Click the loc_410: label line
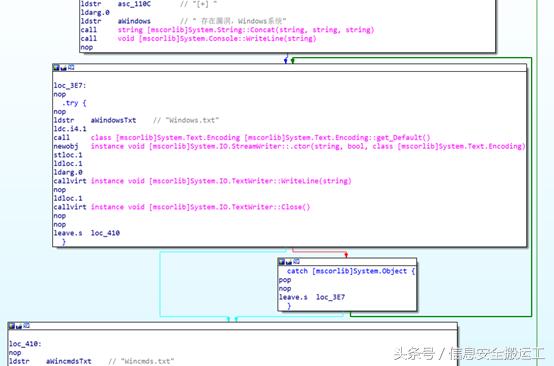Viewport: 554px width, 366px height. coord(25,344)
